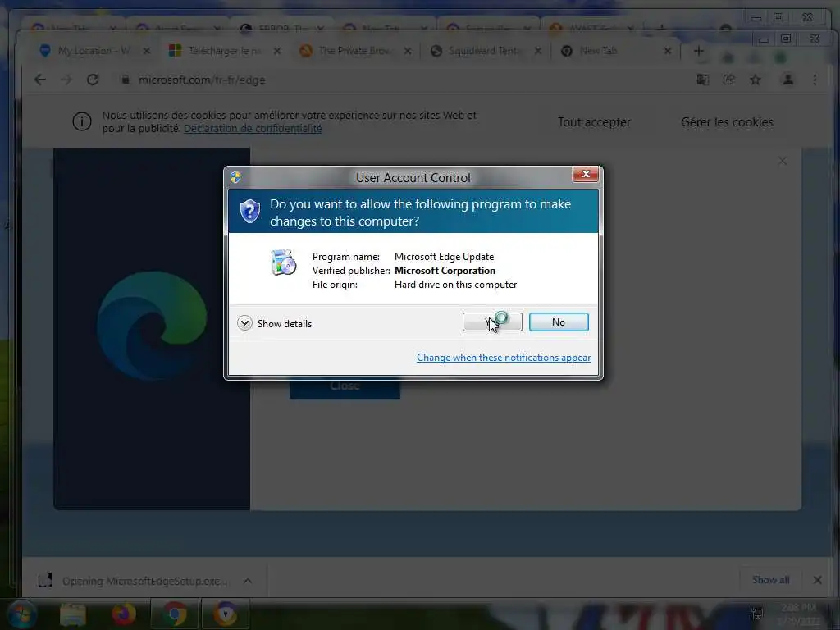
Task: Click the installer program icon in UAC dialog
Action: 283,262
